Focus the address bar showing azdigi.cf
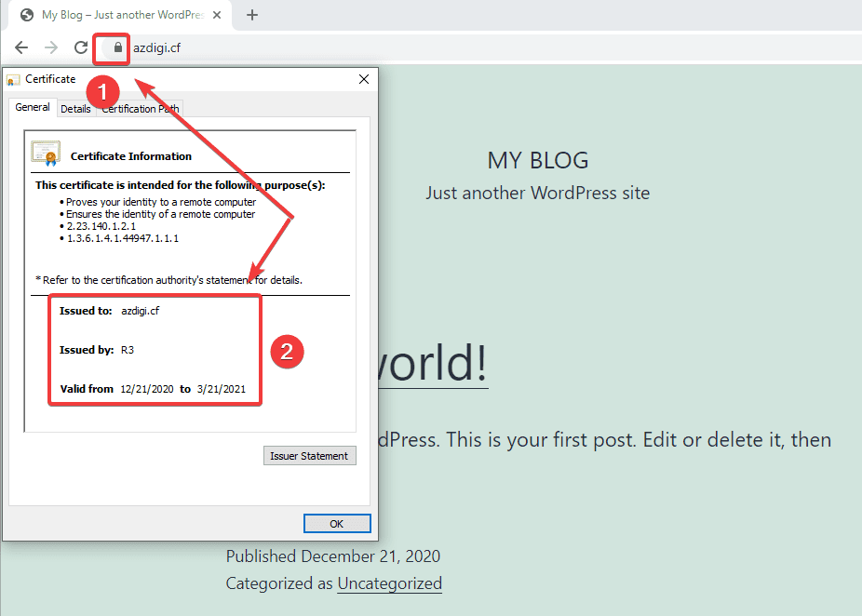Screen dimensions: 862x616 (372, 47)
